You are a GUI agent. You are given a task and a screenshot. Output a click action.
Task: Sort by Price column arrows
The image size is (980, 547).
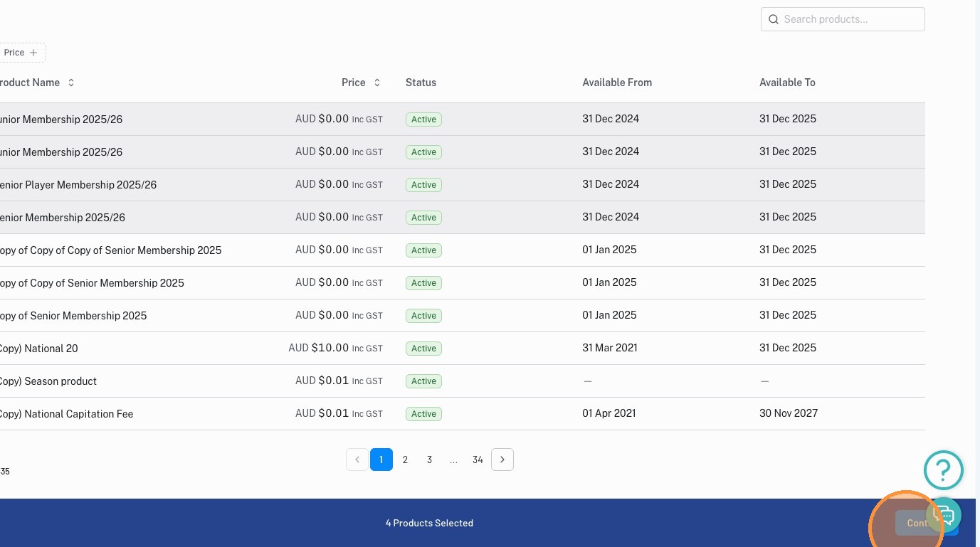[377, 83]
